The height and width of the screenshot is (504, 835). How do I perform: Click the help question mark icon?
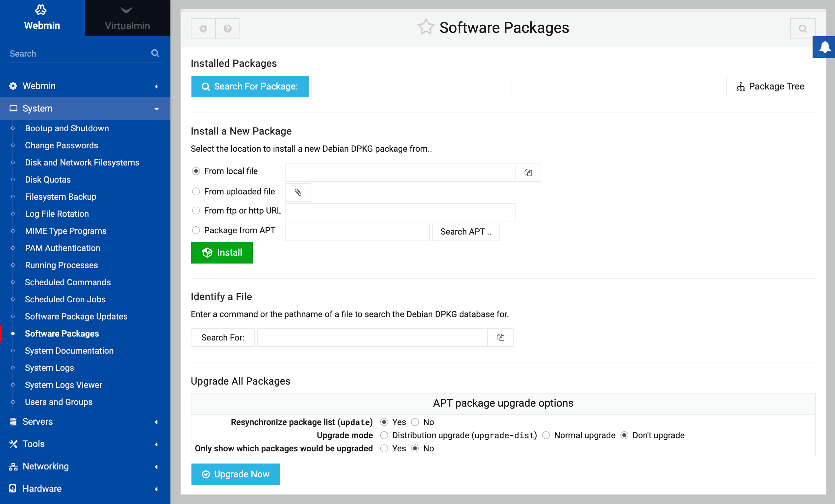[227, 29]
